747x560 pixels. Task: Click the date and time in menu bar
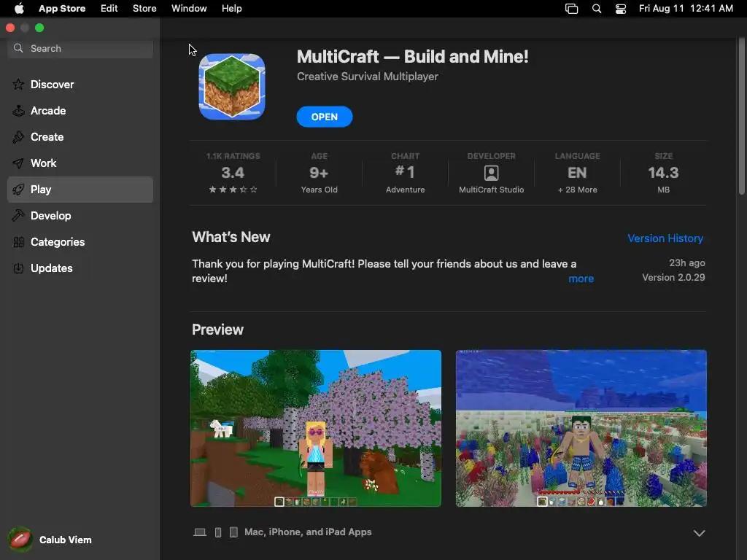(x=686, y=9)
